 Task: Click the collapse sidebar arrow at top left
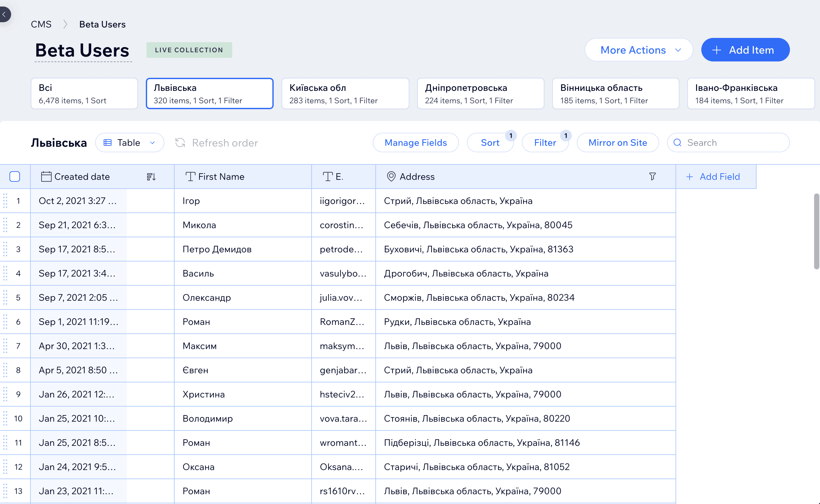pos(4,14)
